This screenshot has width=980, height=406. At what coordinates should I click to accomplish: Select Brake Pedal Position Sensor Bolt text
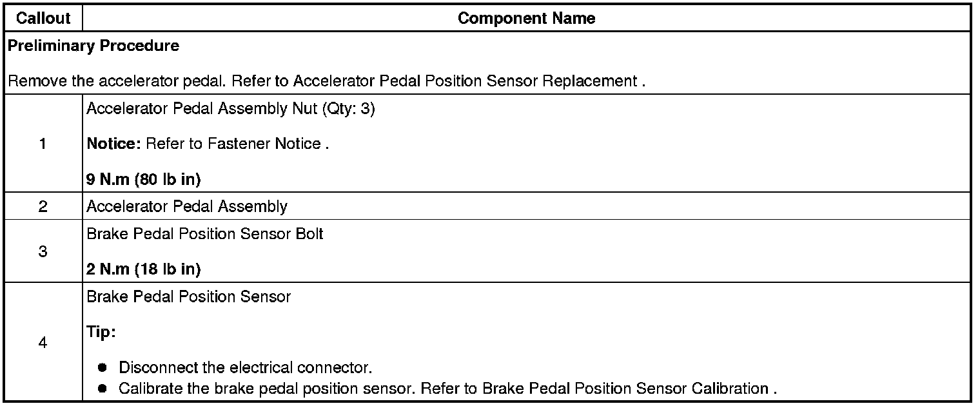(204, 234)
